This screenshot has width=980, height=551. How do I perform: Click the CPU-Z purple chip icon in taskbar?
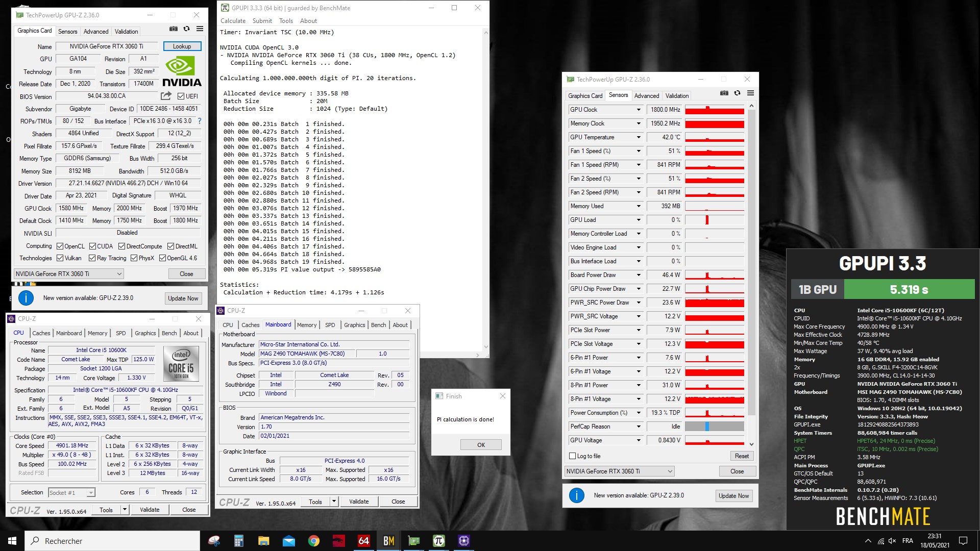point(464,541)
